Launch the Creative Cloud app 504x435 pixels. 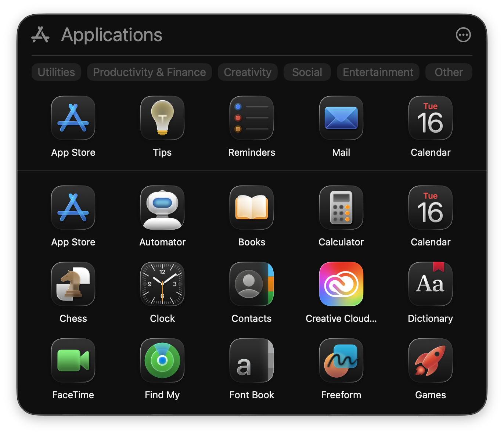(x=341, y=284)
